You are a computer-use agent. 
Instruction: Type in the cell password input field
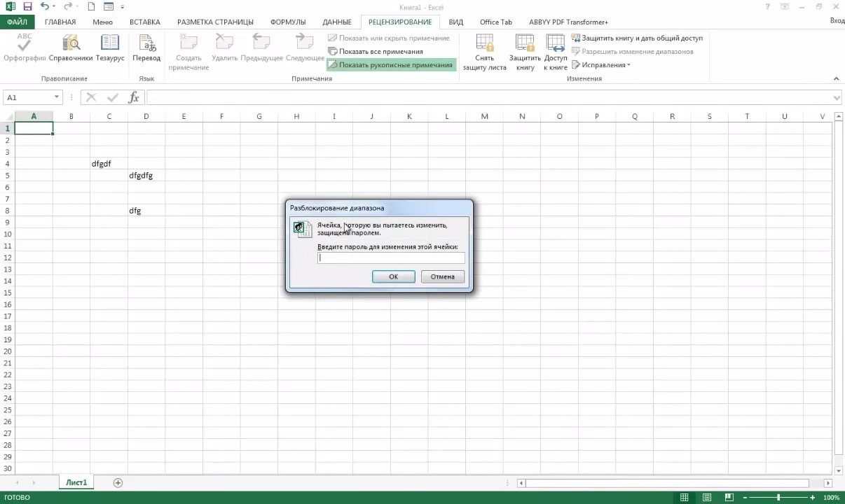tap(390, 258)
